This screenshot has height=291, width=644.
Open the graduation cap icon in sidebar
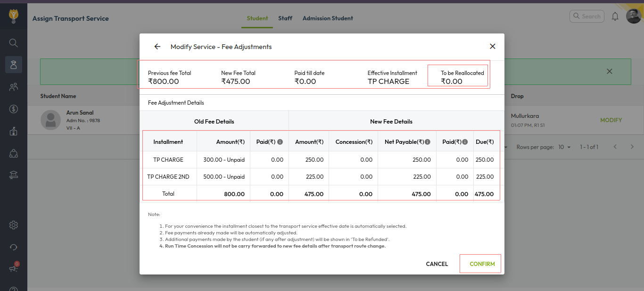[x=14, y=175]
